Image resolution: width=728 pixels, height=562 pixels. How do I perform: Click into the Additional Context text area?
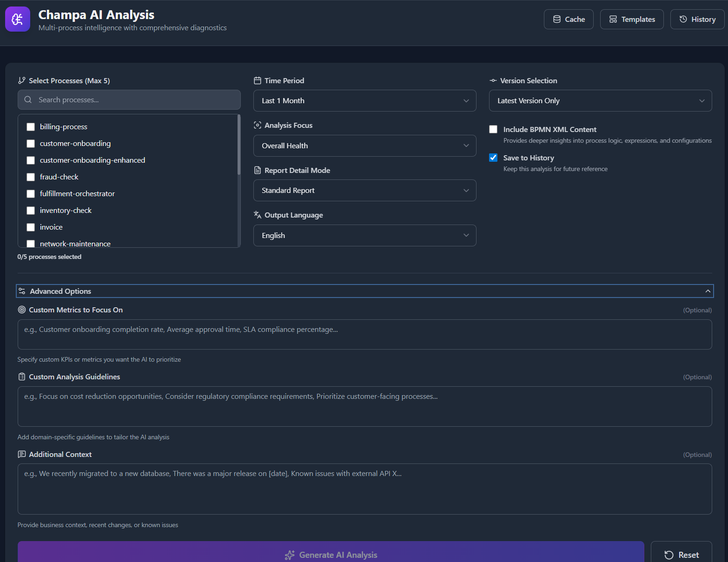tap(364, 489)
